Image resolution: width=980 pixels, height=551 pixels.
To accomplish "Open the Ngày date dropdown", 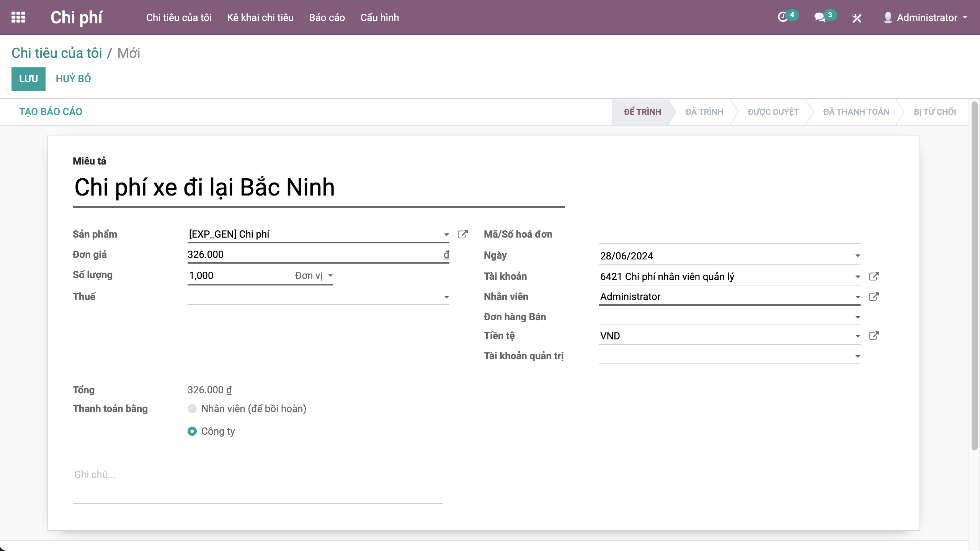I will pyautogui.click(x=857, y=256).
